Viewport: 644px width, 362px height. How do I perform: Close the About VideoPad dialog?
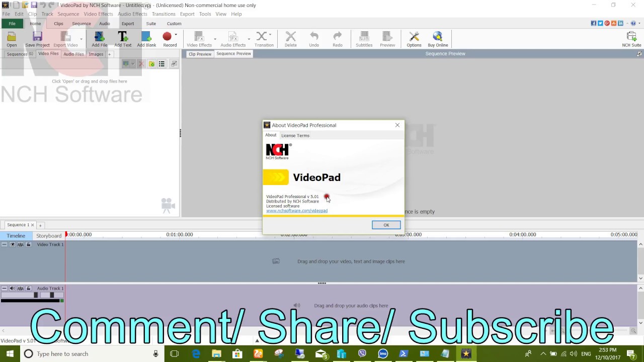coord(397,125)
